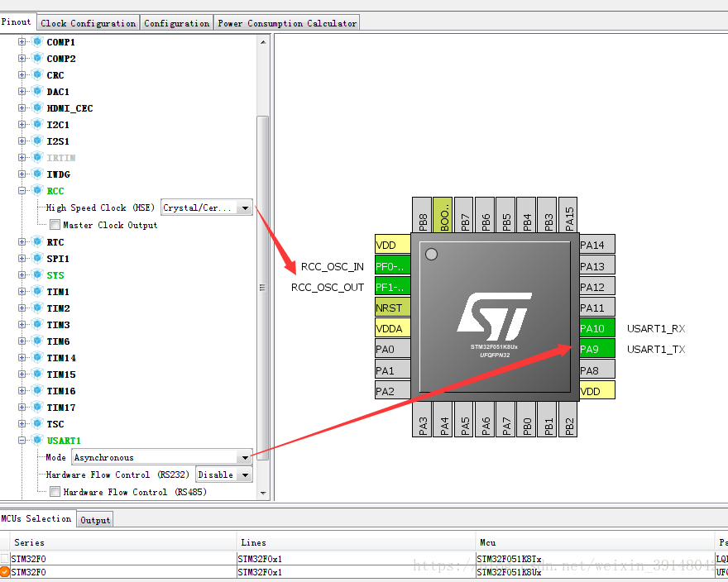This screenshot has height=582, width=728.
Task: Click the RCC_OSC_OUT pin label
Action: (x=328, y=288)
